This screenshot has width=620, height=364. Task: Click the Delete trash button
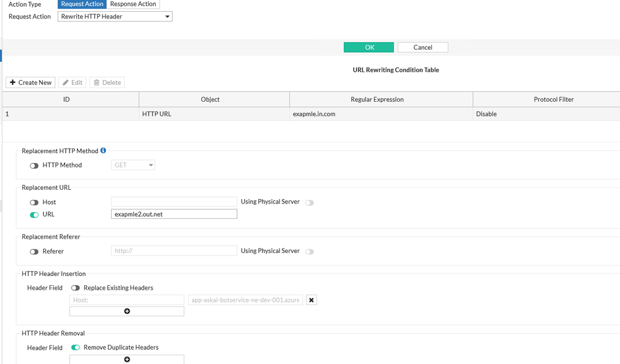tap(107, 82)
